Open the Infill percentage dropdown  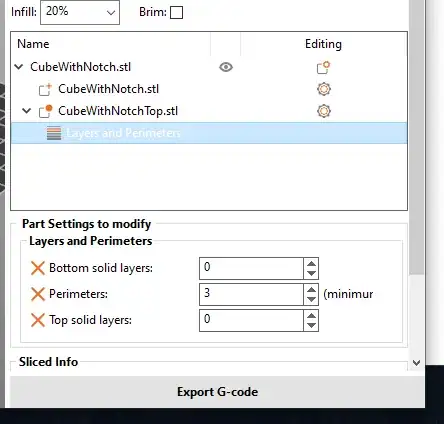coord(80,12)
